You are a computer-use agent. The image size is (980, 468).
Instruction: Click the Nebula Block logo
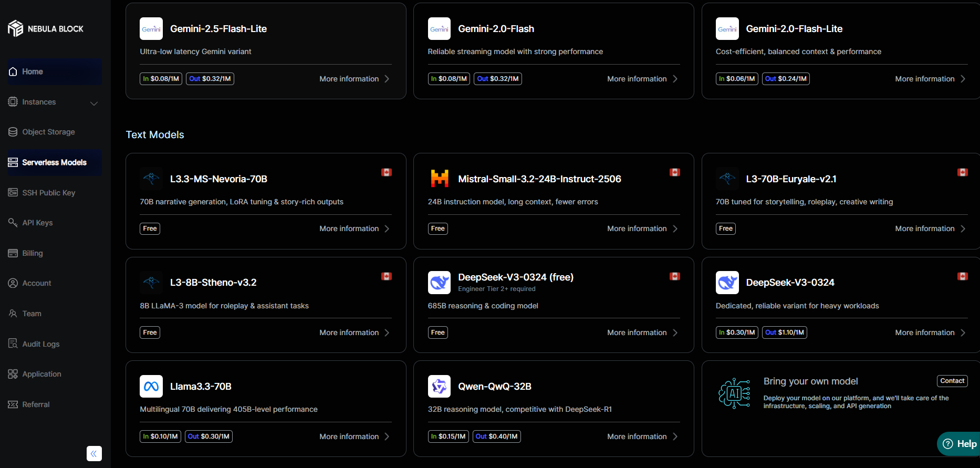tap(45, 29)
